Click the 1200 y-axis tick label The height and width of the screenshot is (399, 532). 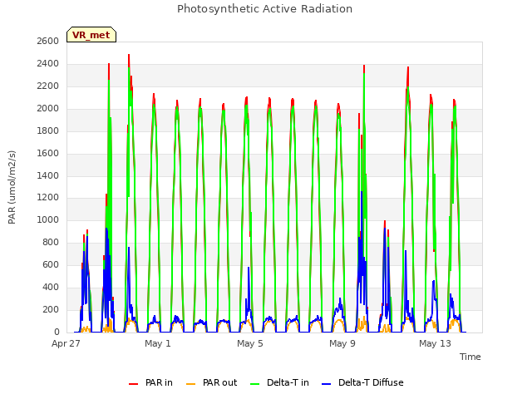[x=48, y=198]
